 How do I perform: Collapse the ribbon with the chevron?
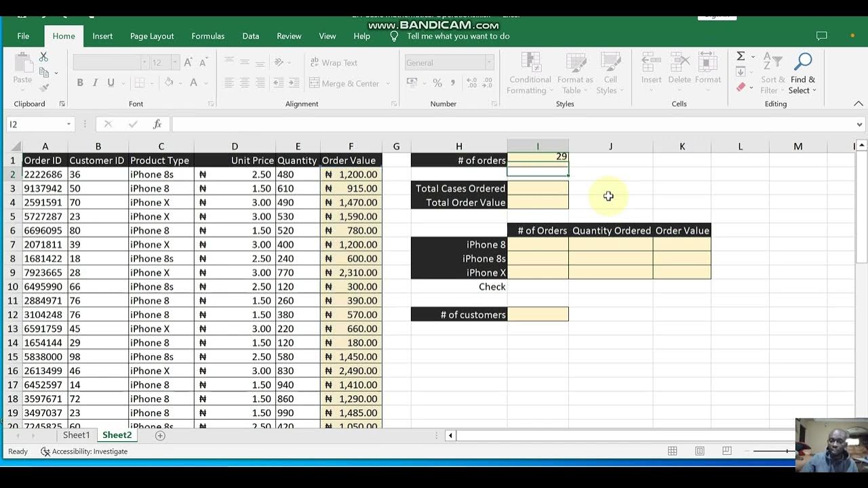[x=859, y=104]
